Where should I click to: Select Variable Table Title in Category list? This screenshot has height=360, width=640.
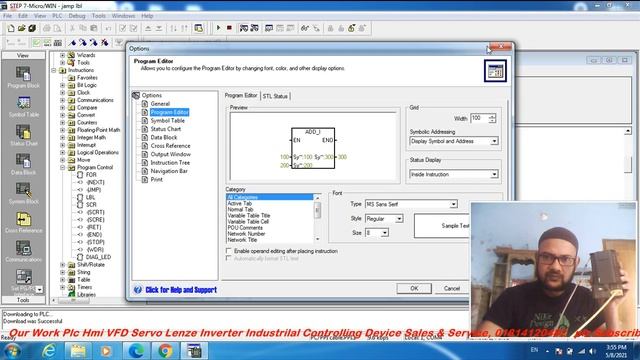coord(249,216)
